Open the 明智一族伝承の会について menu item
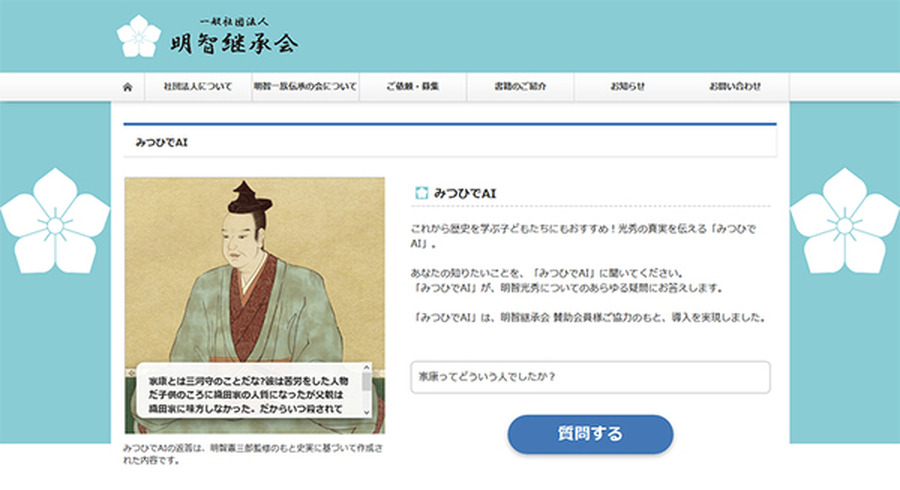 305,87
